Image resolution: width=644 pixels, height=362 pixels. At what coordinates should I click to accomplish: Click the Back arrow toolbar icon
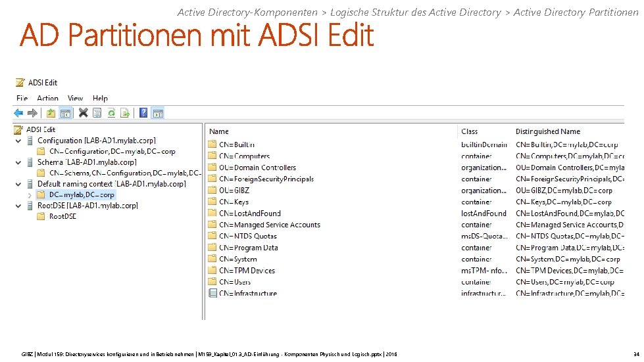[18, 113]
